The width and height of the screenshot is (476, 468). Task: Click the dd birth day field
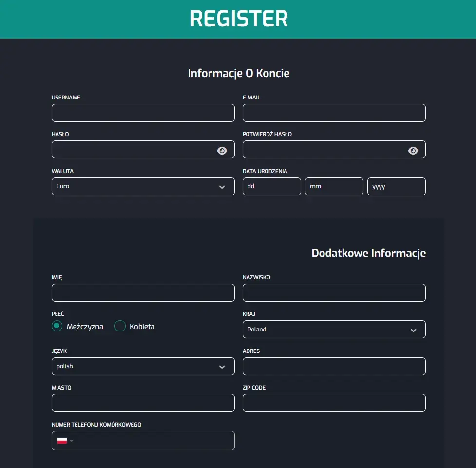pyautogui.click(x=272, y=187)
